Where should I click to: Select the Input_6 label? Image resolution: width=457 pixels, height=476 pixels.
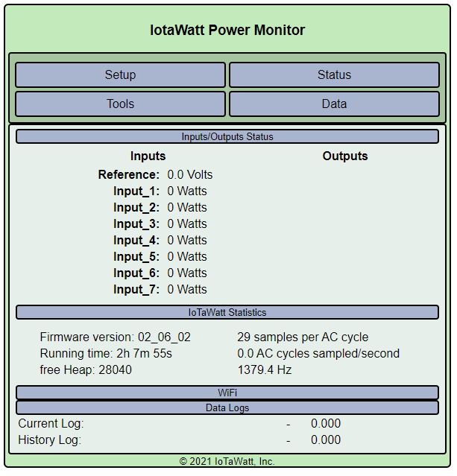[x=136, y=273]
